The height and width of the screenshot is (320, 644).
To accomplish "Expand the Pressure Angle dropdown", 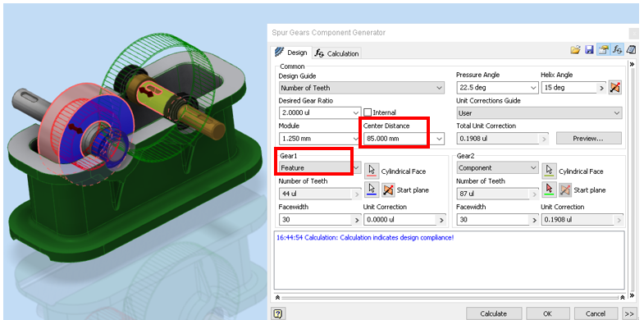I will click(497, 88).
